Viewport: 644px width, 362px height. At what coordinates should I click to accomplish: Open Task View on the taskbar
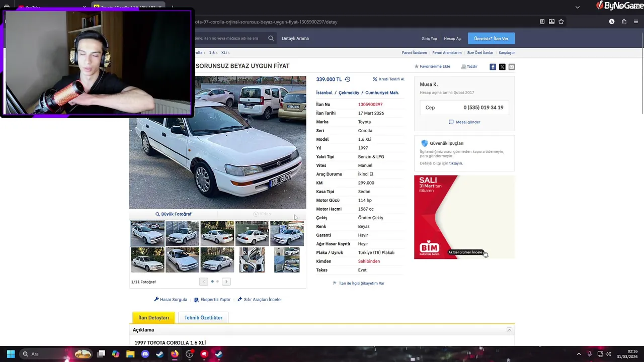(x=101, y=354)
